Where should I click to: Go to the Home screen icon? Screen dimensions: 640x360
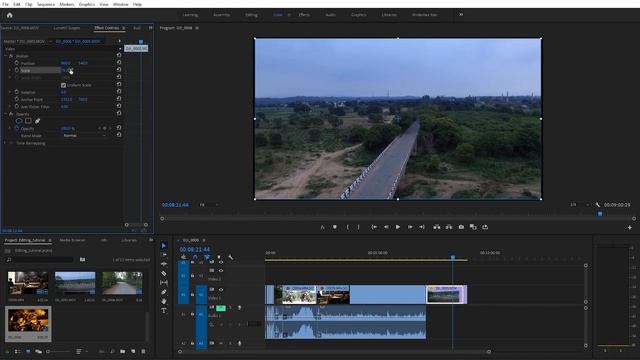(9, 15)
